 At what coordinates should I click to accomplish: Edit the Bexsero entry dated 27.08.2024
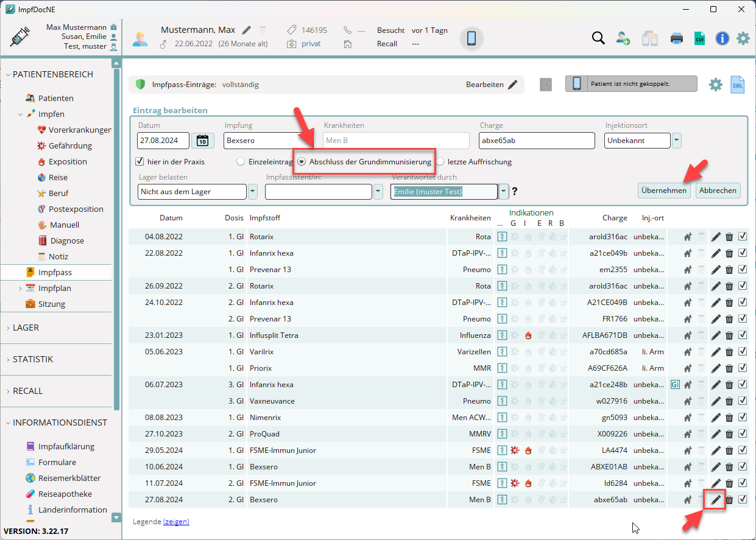pyautogui.click(x=716, y=500)
